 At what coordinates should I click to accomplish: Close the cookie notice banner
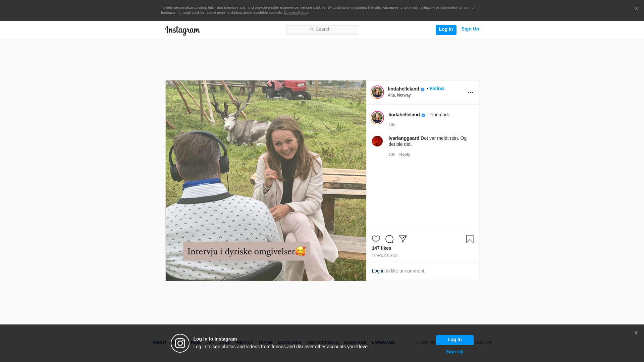(636, 9)
